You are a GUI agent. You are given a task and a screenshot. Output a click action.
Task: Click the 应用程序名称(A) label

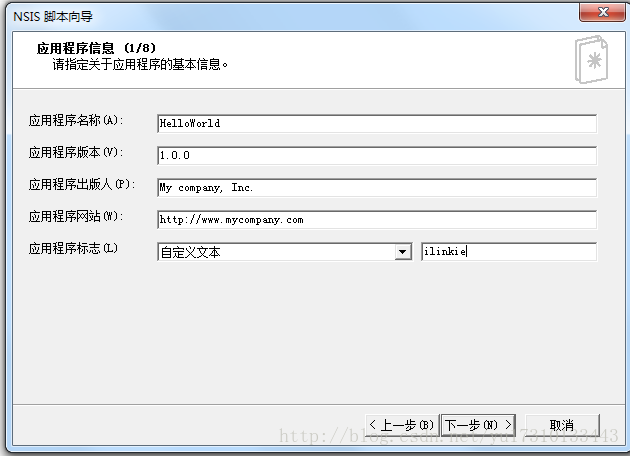[x=76, y=120]
